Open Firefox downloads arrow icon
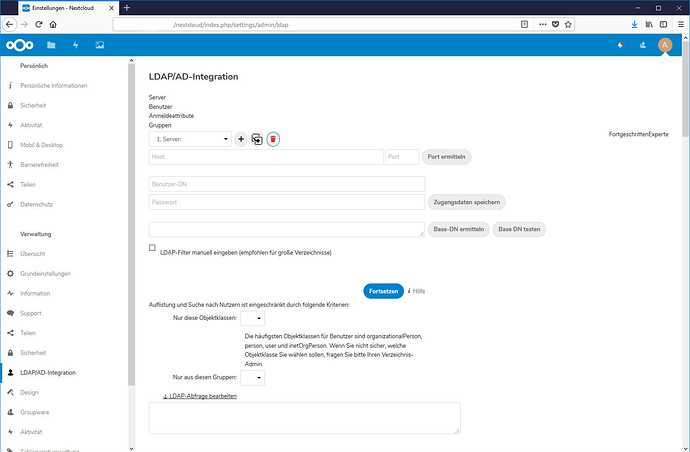Screen dimensions: 690x452 click(x=632, y=22)
